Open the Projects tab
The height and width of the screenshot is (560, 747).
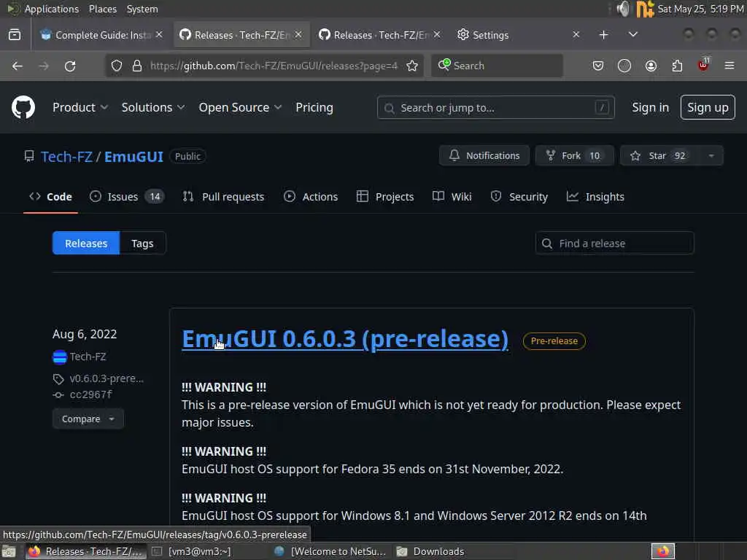coord(385,197)
